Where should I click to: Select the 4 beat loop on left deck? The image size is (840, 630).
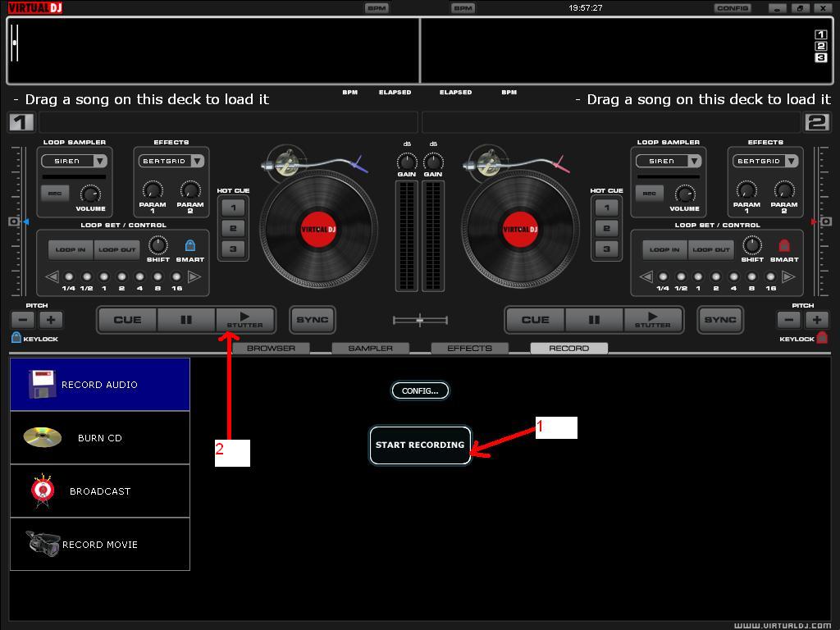point(139,276)
